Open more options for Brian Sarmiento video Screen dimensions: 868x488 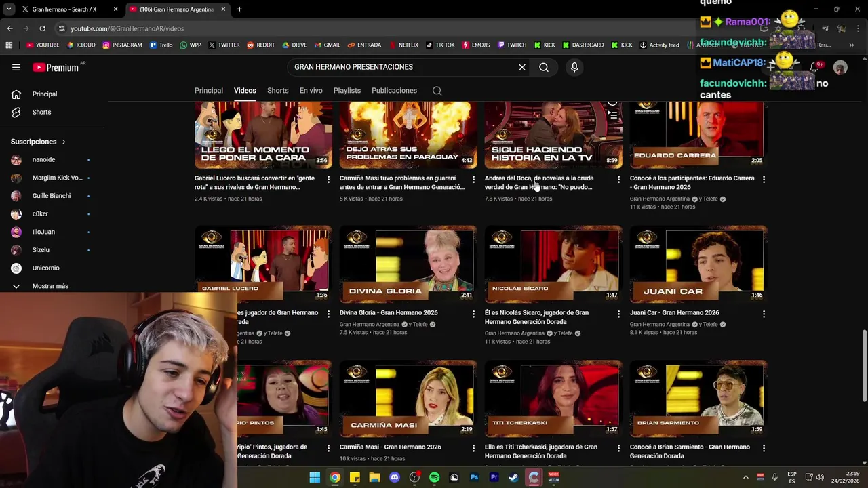[764, 448]
